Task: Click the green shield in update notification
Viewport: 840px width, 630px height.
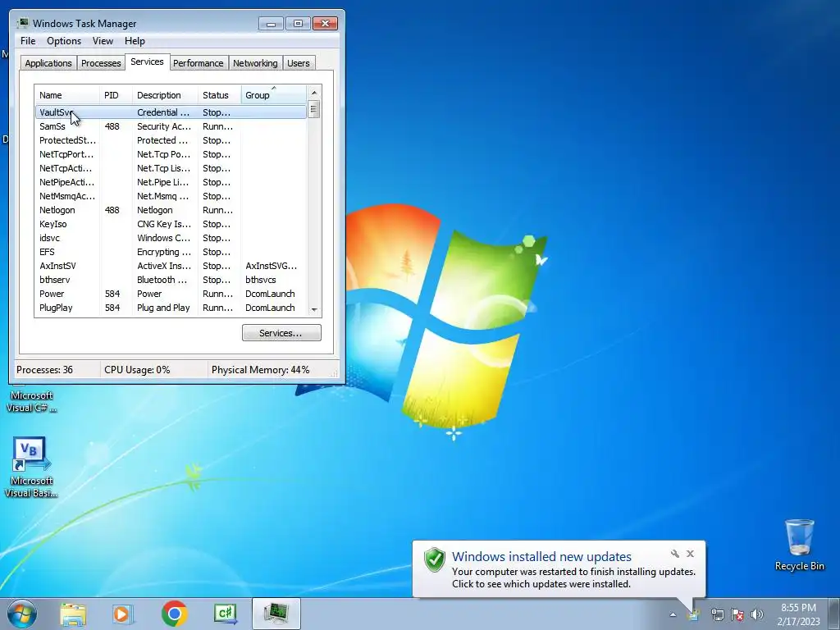Action: (x=435, y=559)
